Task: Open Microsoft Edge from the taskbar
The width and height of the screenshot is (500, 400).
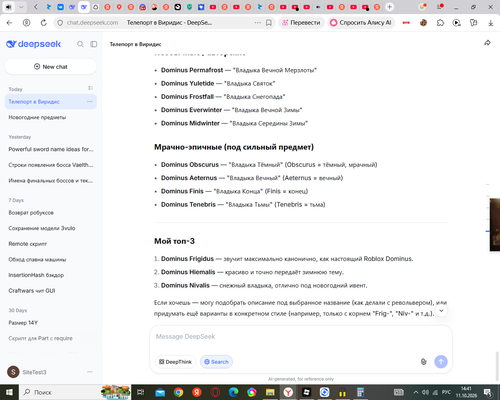Action: pos(233,392)
